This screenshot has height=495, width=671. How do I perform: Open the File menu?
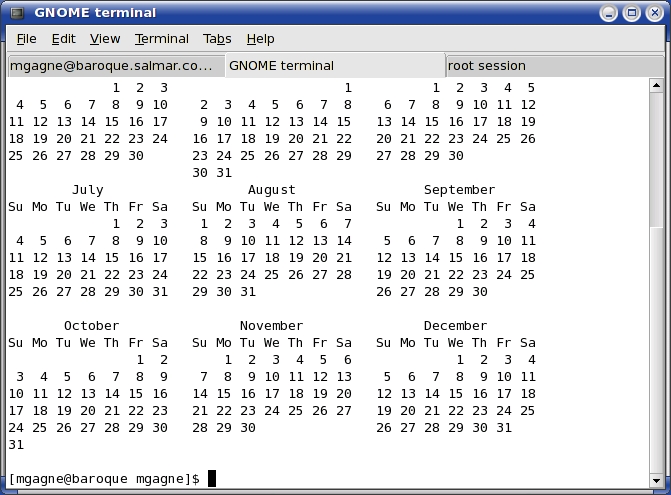coord(27,39)
